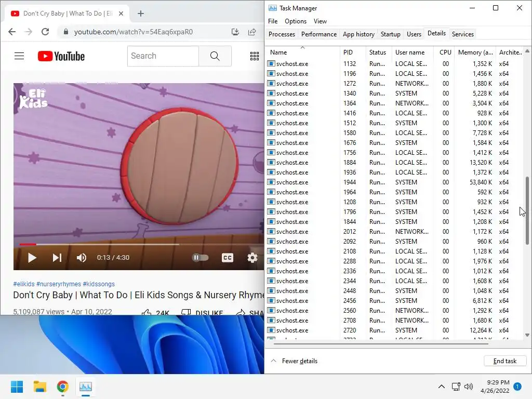Select svchost.exe row PID 2456
The image size is (532, 399).
395,301
